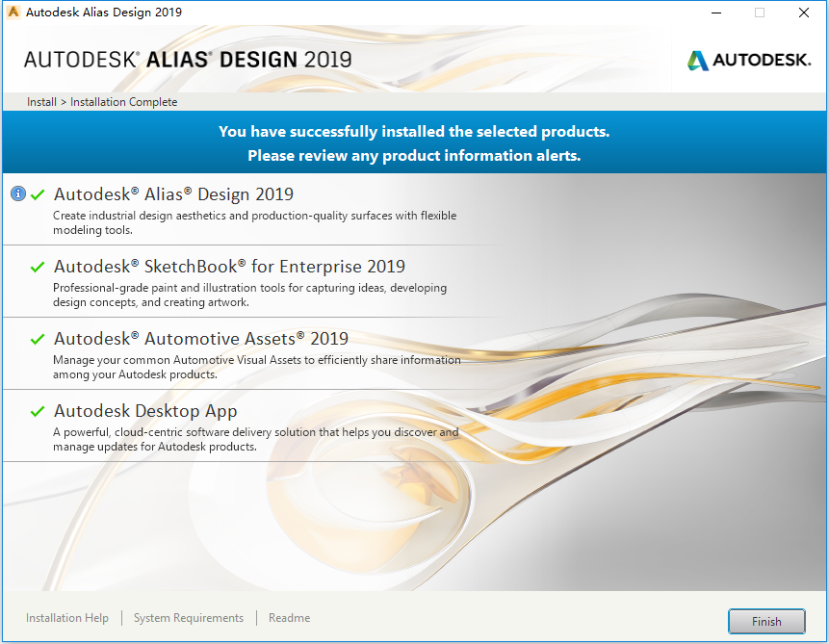Click the green checkmark beside Automotive Assets 2019
The width and height of the screenshot is (829, 644).
point(38,339)
